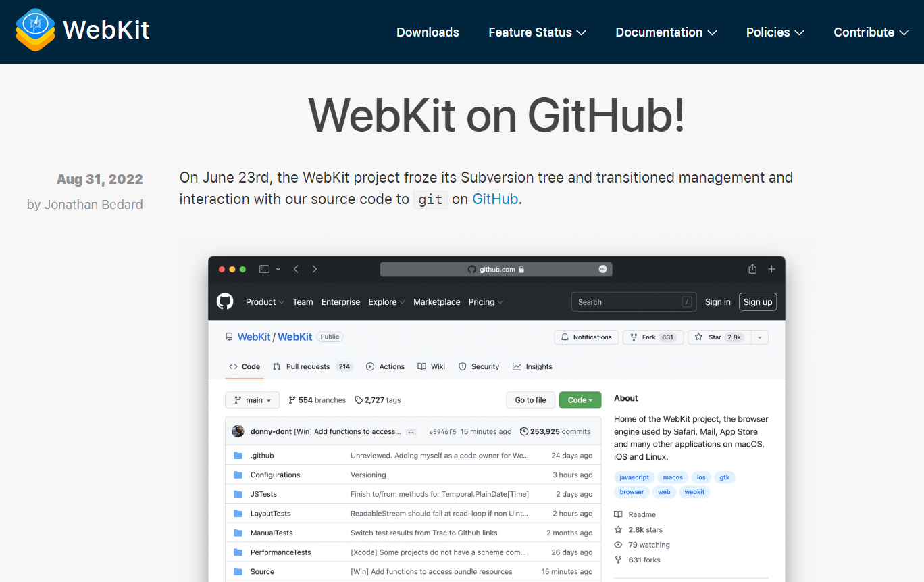Click the .github folder icon

coord(238,456)
